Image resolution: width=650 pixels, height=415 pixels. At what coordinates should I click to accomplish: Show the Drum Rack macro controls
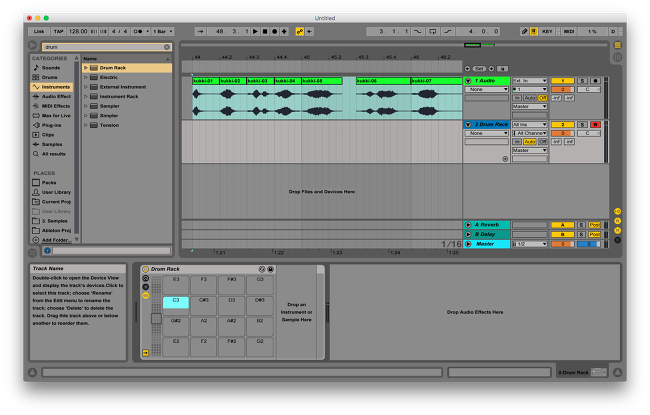pos(146,279)
